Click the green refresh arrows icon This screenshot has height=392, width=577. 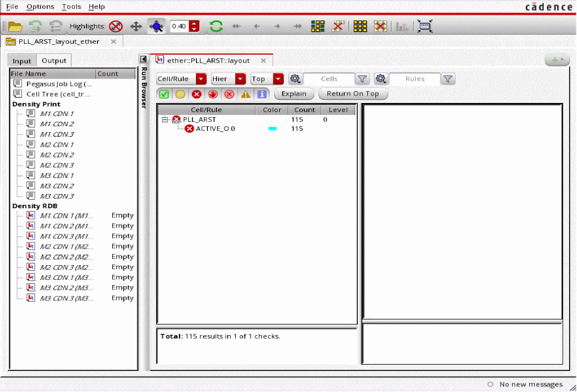point(216,26)
